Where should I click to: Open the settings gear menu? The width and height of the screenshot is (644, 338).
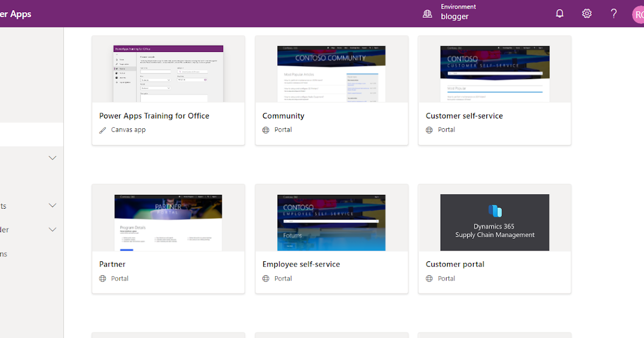click(587, 13)
